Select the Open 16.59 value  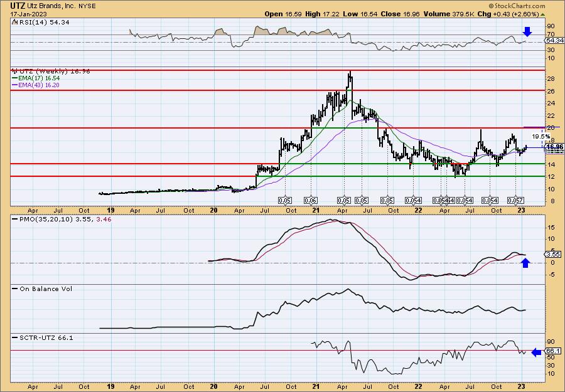pos(282,14)
